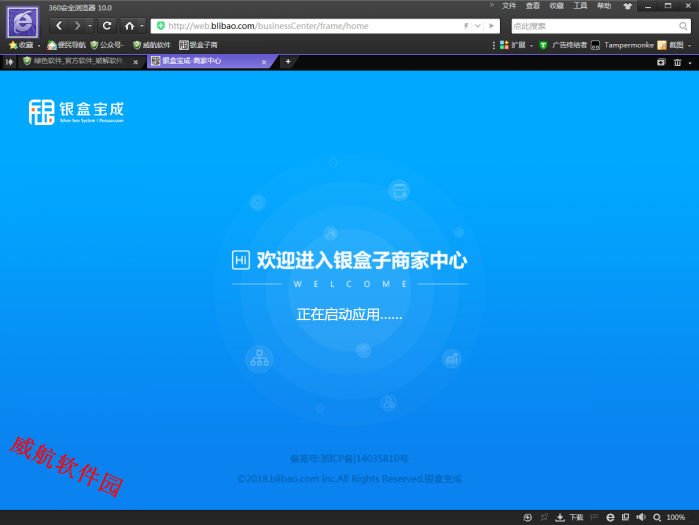Click the 截图 screenshot tool
Screen dimensions: 699x525
671,45
